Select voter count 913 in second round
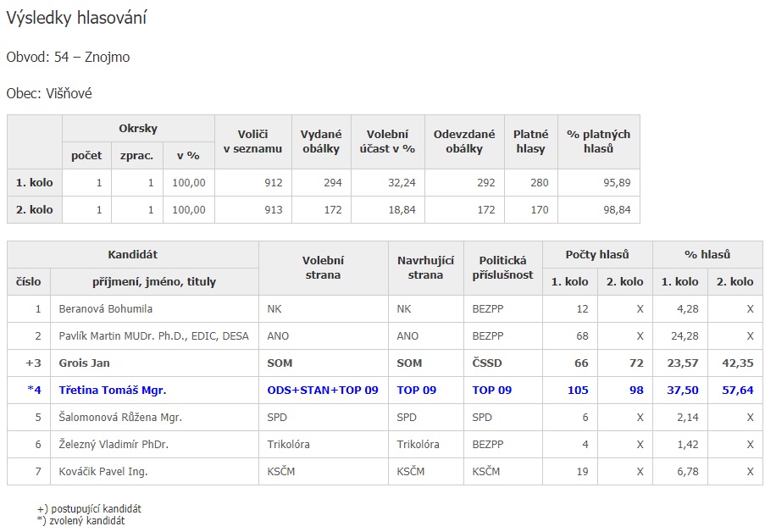The width and height of the screenshot is (776, 532). [273, 210]
